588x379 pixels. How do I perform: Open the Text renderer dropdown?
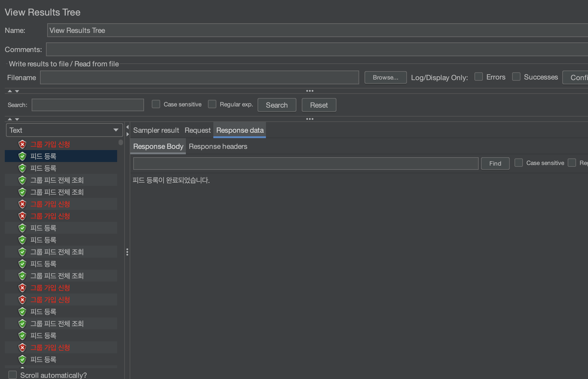(x=64, y=130)
